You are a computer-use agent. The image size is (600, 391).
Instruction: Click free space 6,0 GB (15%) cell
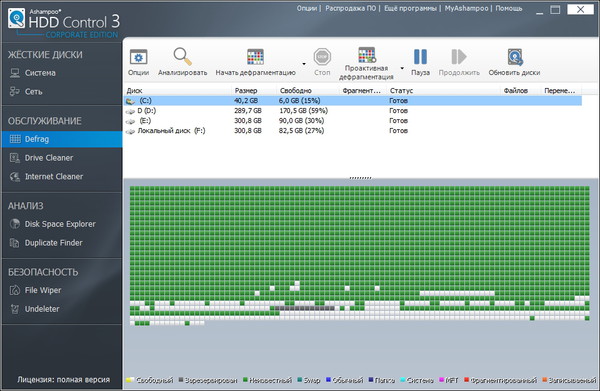click(299, 101)
